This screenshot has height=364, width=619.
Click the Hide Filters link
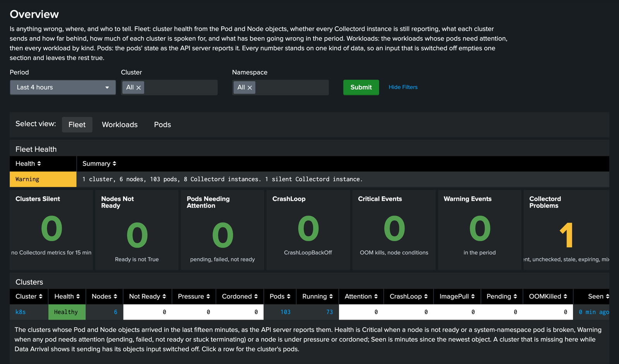403,87
